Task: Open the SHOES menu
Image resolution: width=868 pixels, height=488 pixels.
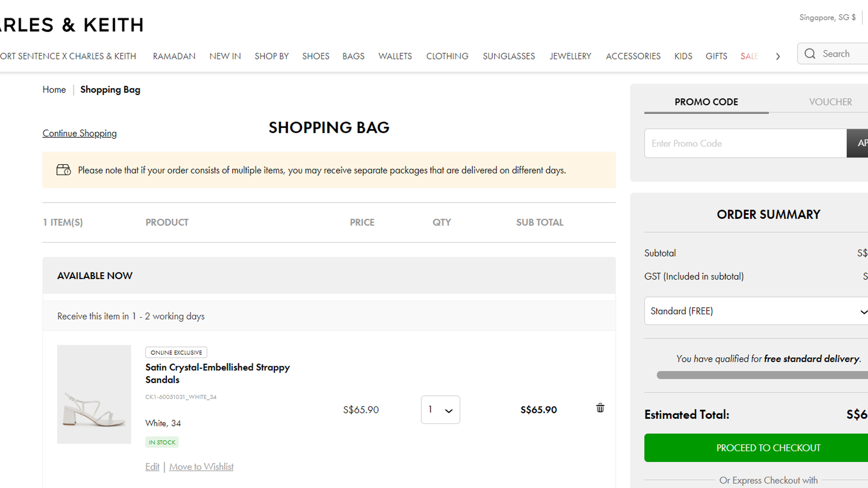Action: 316,56
